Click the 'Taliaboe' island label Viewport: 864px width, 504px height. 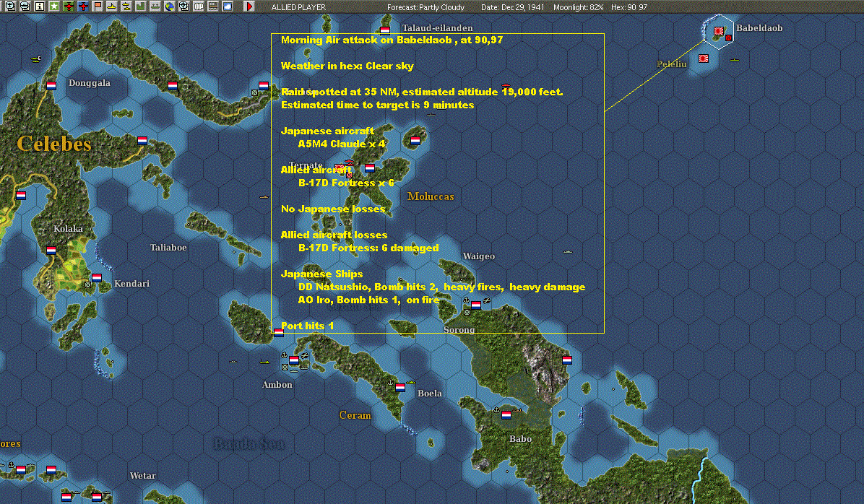pos(168,248)
